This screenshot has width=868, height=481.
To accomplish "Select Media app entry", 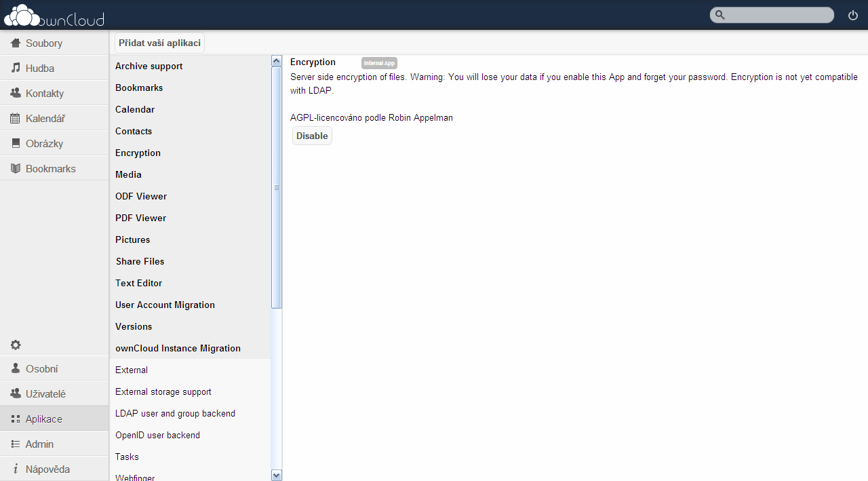I will 190,174.
